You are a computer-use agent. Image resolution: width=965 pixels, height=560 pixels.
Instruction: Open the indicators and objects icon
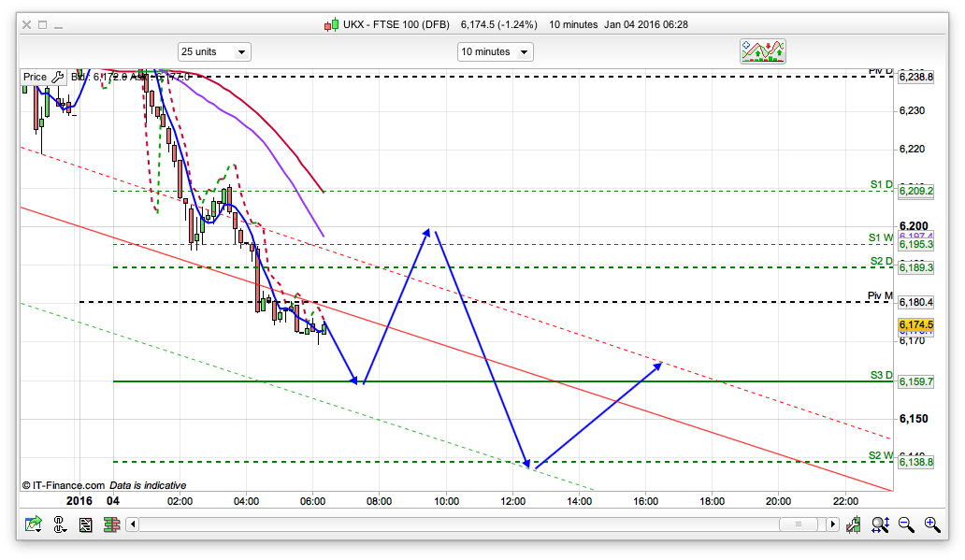pyautogui.click(x=763, y=51)
